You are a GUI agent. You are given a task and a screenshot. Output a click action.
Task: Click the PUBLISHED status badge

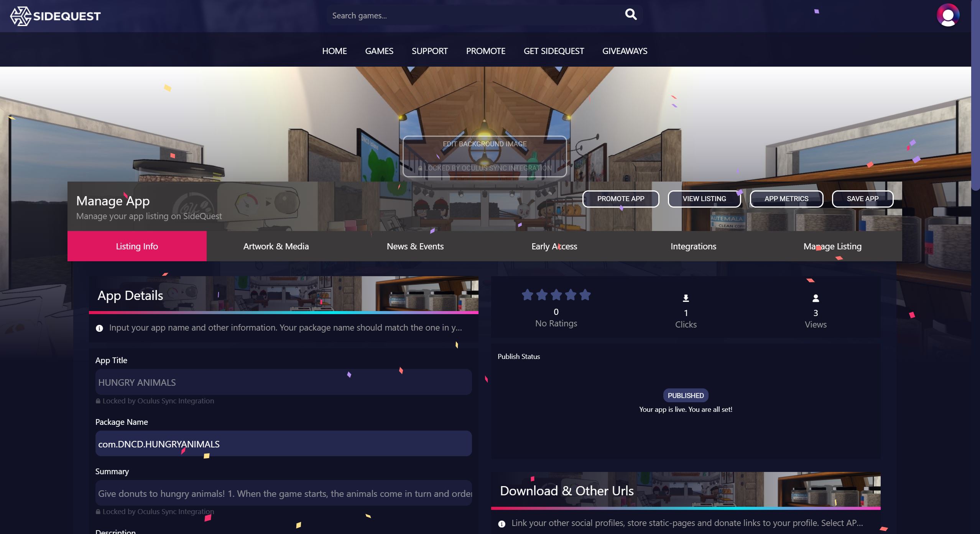pos(686,396)
